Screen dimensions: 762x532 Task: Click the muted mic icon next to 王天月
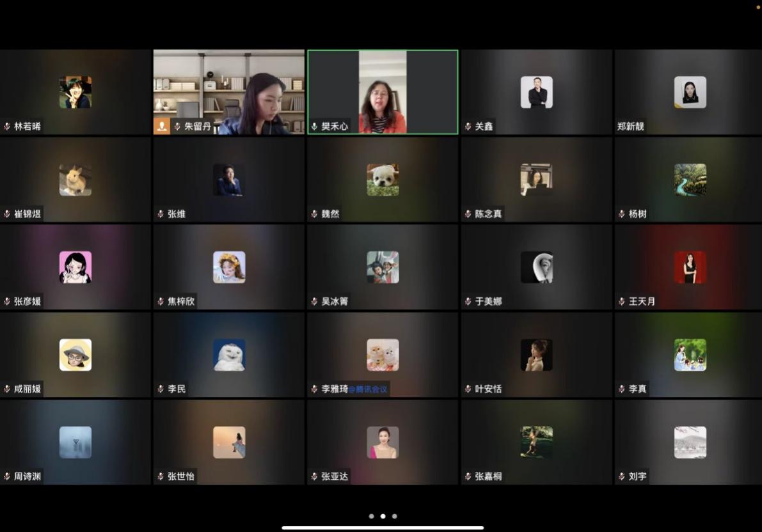click(621, 301)
